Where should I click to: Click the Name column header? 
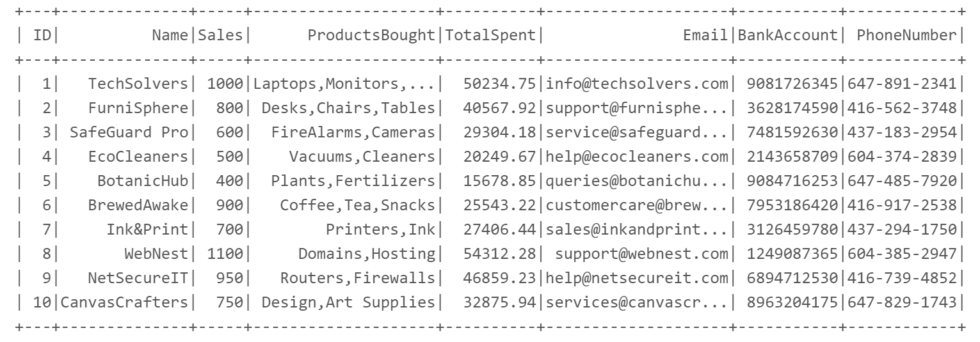point(171,36)
